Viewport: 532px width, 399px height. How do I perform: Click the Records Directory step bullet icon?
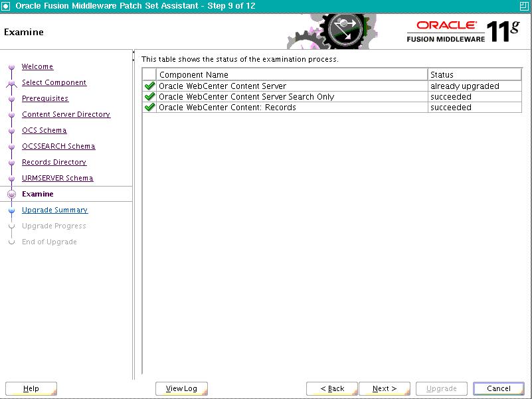point(11,163)
